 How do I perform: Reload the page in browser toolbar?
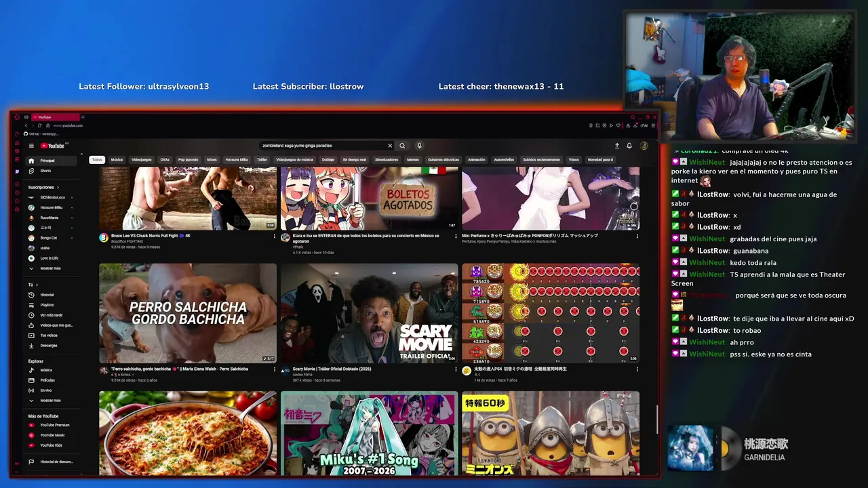[x=41, y=125]
